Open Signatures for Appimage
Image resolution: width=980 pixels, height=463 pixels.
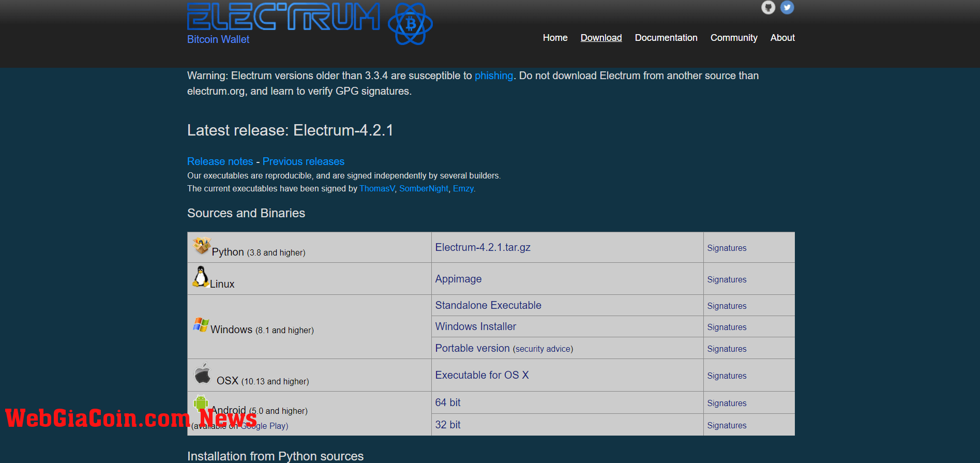(x=727, y=279)
